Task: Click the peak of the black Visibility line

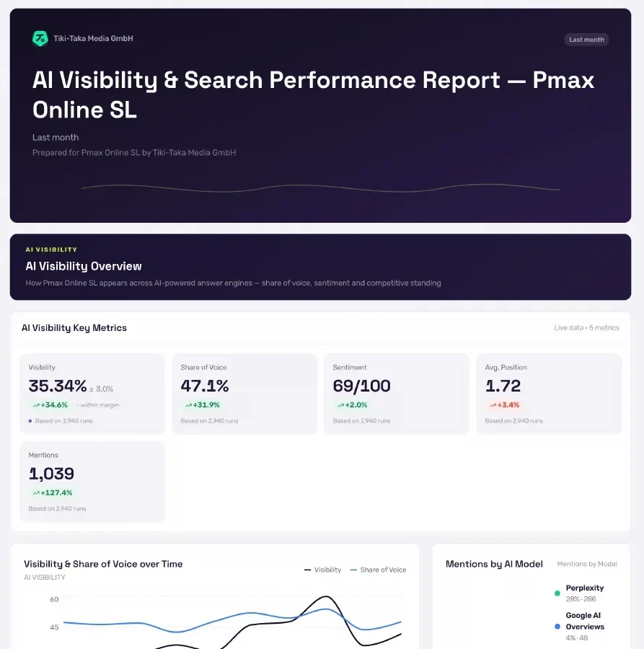Action: tap(326, 596)
